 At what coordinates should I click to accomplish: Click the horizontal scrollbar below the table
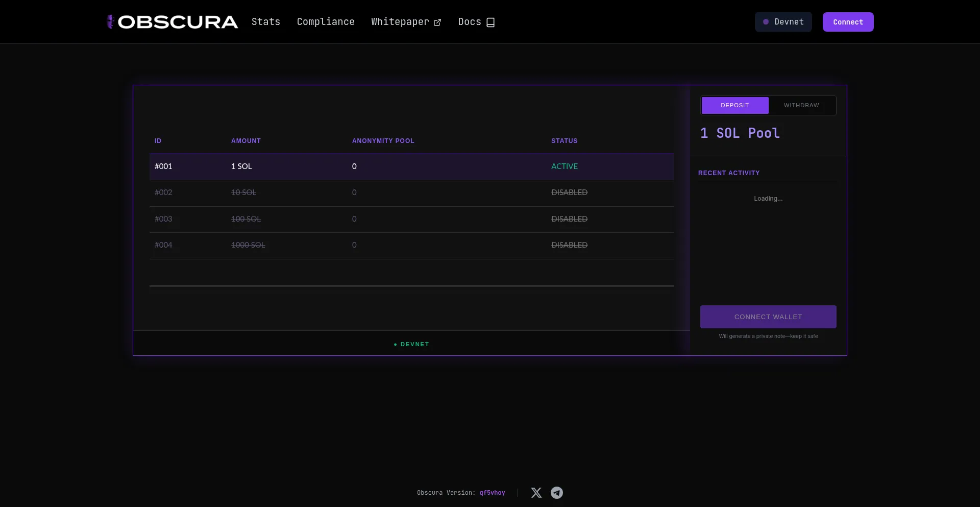coord(411,286)
